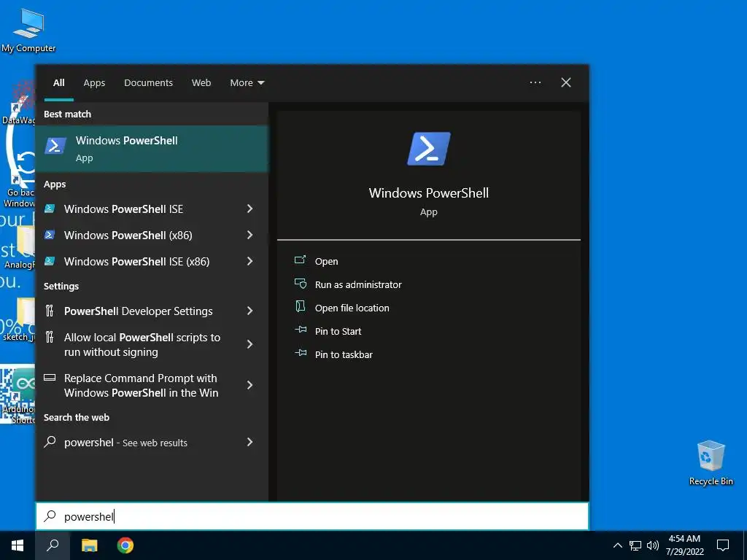
Task: Expand the PowerShell Developer Settings arrow
Action: (249, 311)
